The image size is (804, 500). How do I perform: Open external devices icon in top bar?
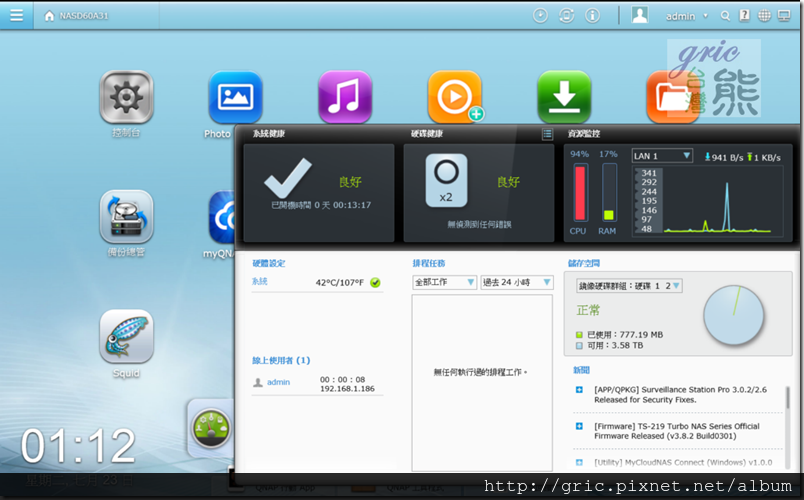pyautogui.click(x=566, y=16)
